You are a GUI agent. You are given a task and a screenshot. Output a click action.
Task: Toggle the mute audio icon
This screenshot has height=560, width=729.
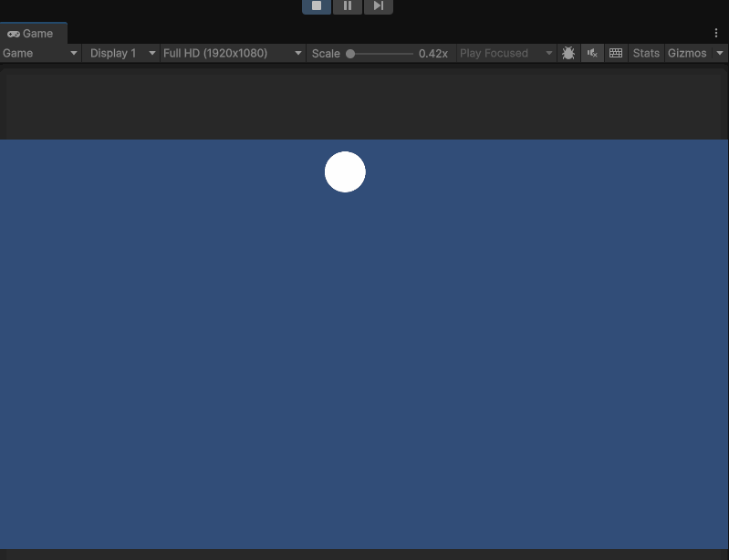pos(592,54)
